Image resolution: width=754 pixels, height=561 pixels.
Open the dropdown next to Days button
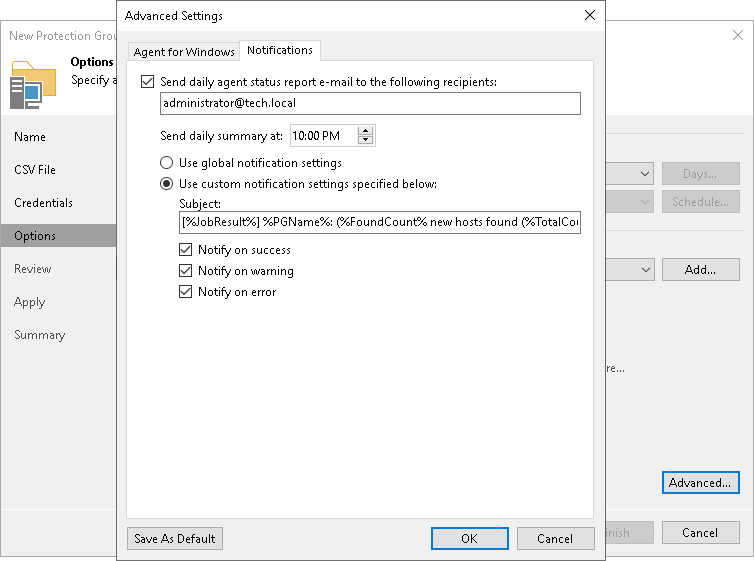(x=645, y=174)
